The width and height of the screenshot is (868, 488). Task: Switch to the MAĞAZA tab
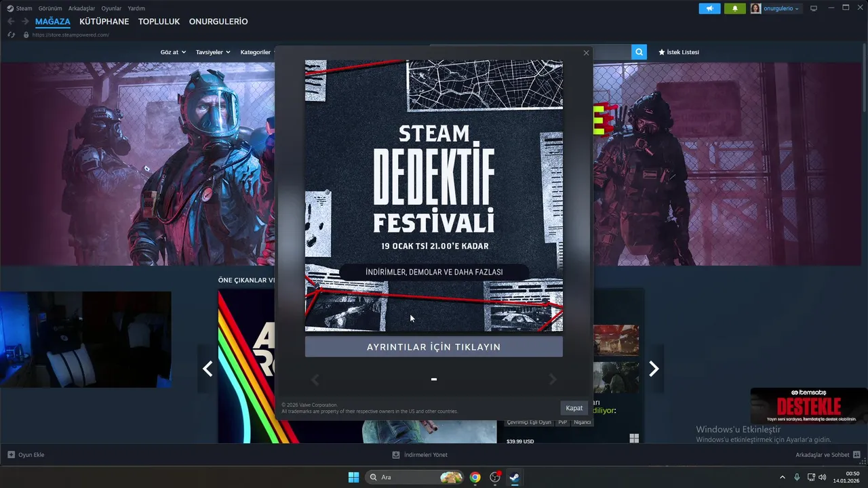(x=53, y=22)
